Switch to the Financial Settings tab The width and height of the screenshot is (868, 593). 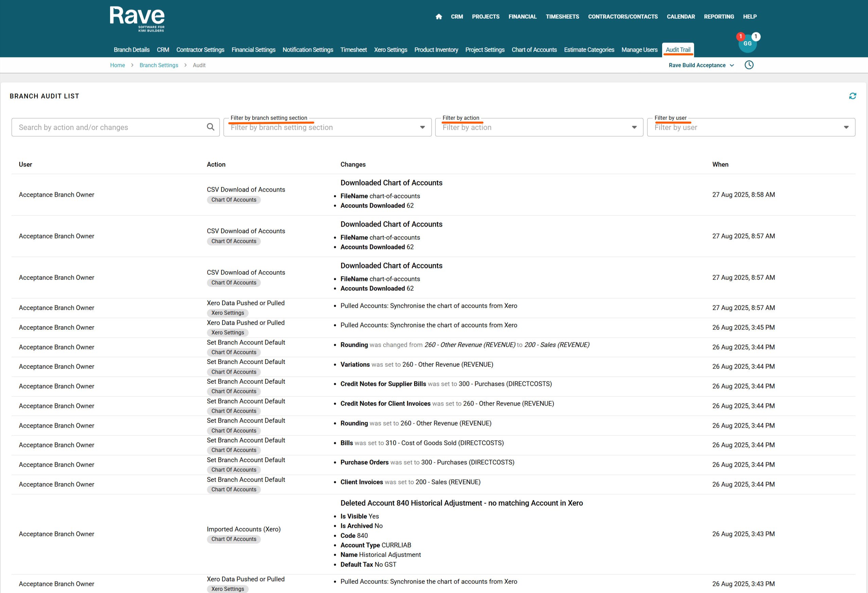pyautogui.click(x=253, y=50)
